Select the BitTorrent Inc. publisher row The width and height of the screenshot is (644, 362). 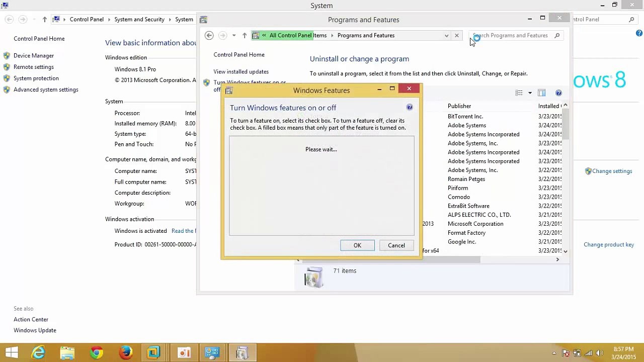pyautogui.click(x=465, y=116)
